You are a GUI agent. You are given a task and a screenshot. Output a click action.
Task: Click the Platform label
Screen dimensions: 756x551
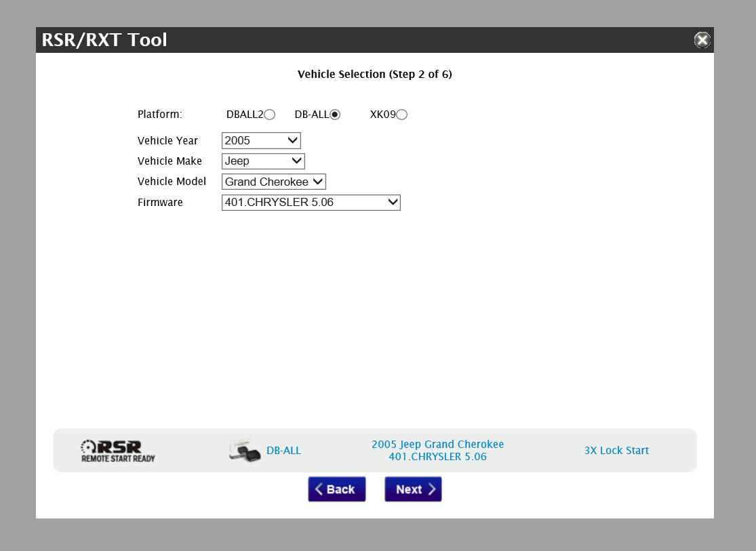[160, 115]
